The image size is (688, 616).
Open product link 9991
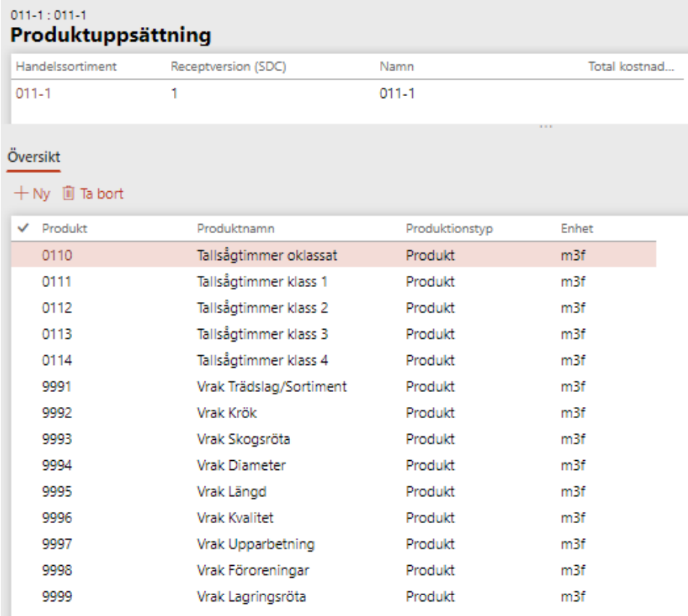click(55, 387)
